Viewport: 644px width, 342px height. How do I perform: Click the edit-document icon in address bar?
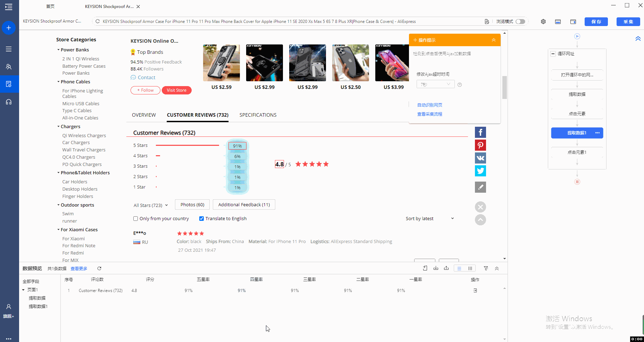click(487, 22)
